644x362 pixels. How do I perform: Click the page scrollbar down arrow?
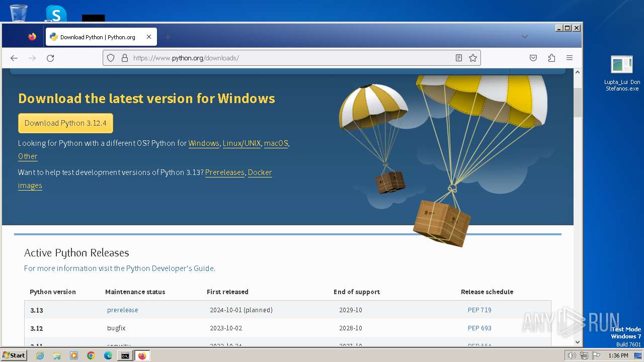[x=578, y=342]
